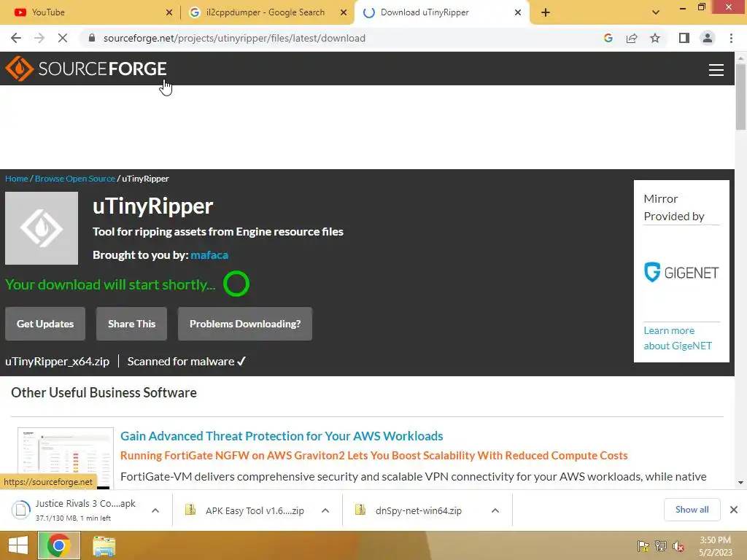This screenshot has height=560, width=747.
Task: Open the hamburger menu in SourceForge header
Action: coord(716,69)
